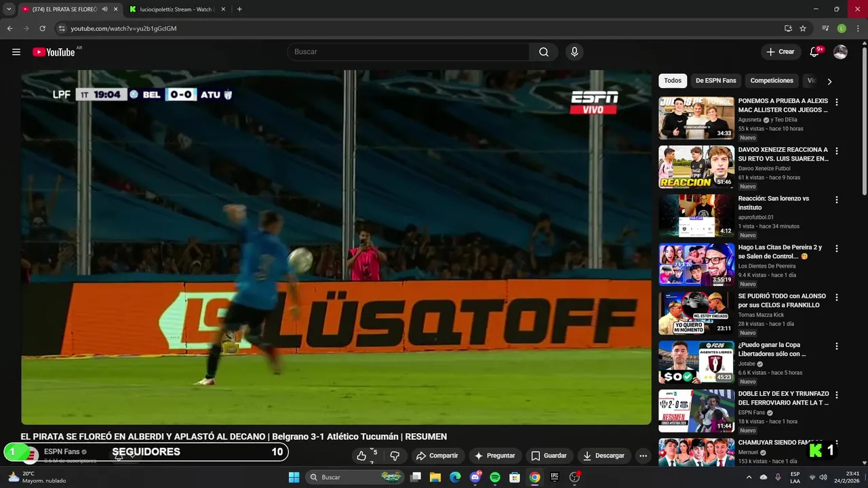This screenshot has width=868, height=488.
Task: Open options for Copa Libertadores video
Action: (836, 346)
